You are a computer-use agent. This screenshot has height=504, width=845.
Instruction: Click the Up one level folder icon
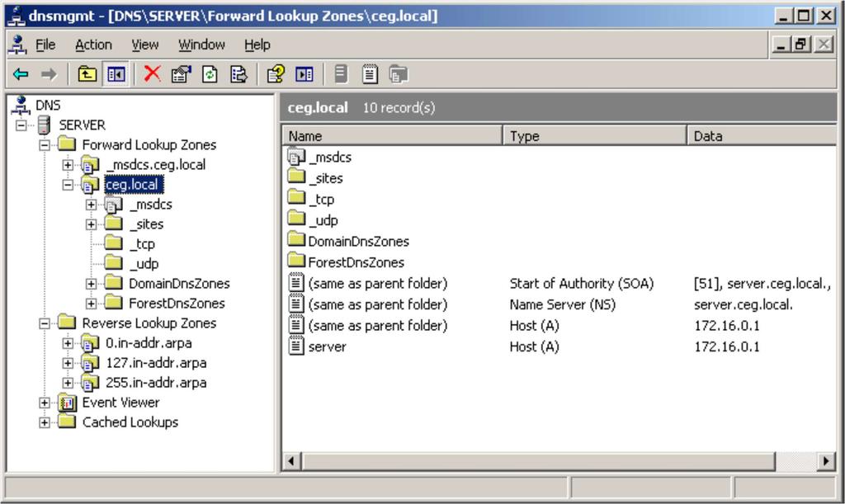[x=87, y=74]
